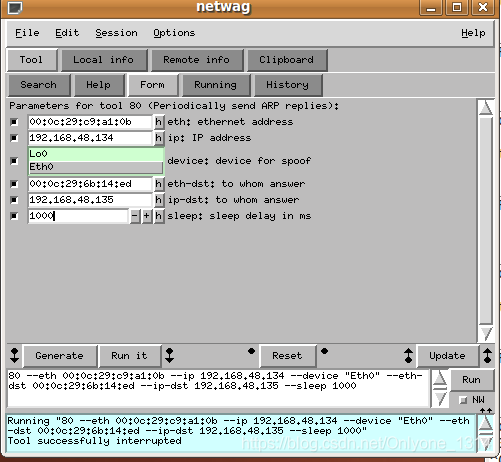Toggle the sleep delay checkbox
The height and width of the screenshot is (462, 501).
(x=14, y=216)
